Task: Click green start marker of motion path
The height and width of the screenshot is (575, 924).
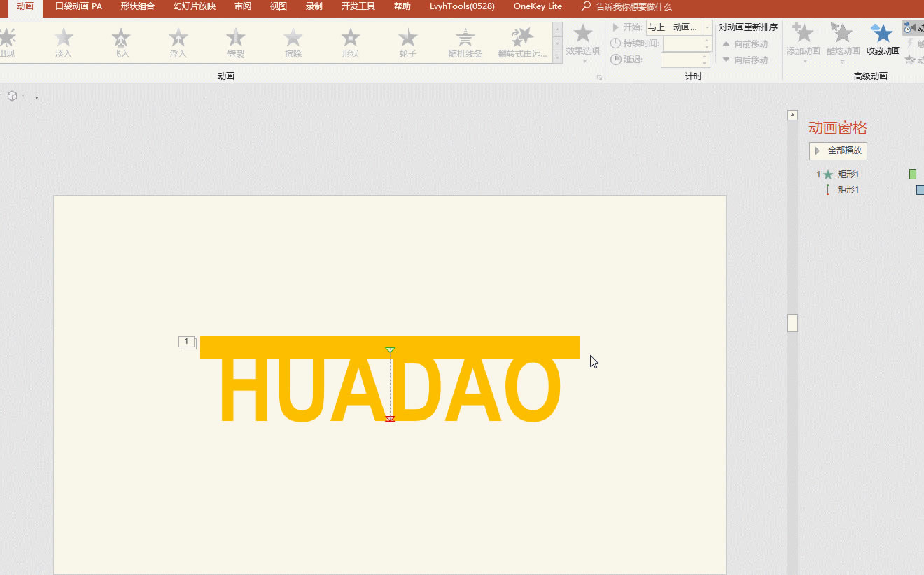Action: coord(390,349)
